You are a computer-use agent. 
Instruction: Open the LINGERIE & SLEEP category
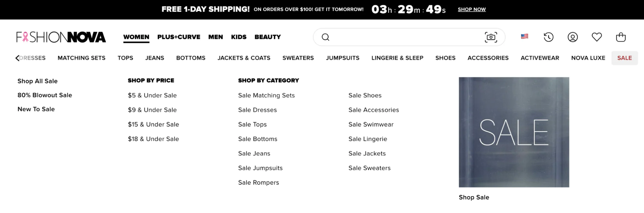pos(398,58)
